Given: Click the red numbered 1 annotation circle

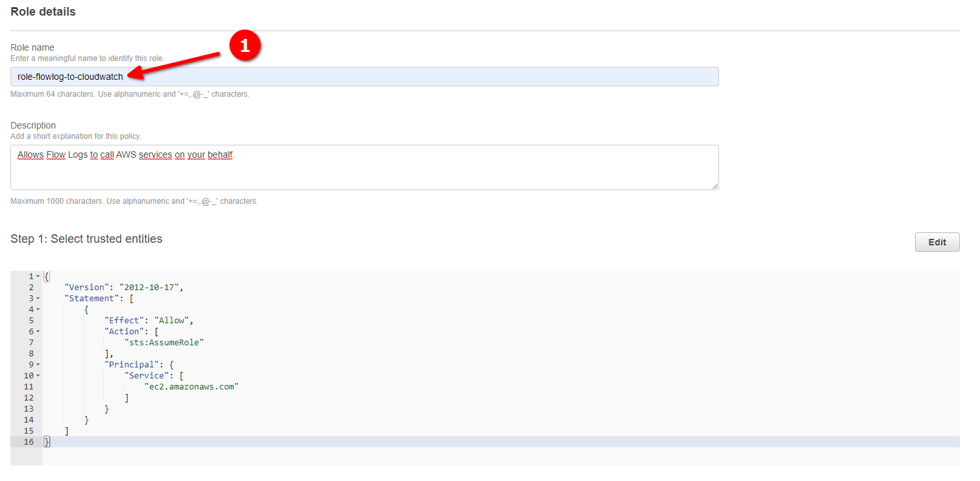Looking at the screenshot, I should point(245,45).
